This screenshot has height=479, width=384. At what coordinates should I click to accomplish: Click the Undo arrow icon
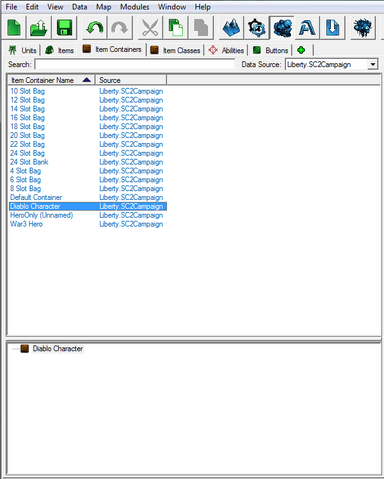95,28
